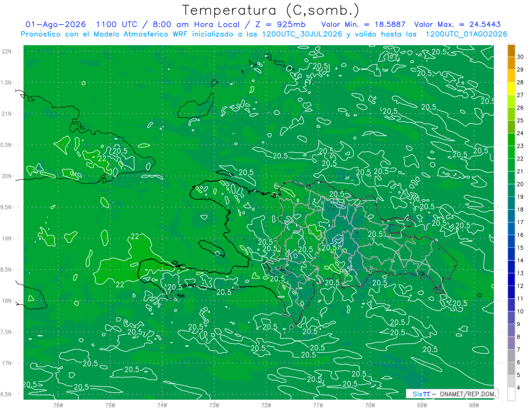Click the '1200UTC_01AGO2026' valid-until time
This screenshot has height=411, width=532.
(x=466, y=34)
